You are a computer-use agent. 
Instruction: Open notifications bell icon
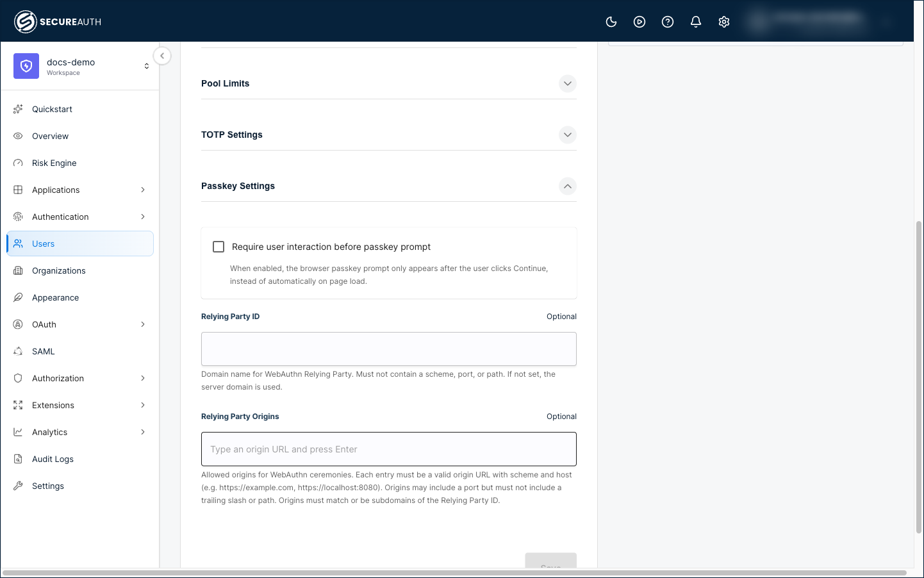coord(696,22)
